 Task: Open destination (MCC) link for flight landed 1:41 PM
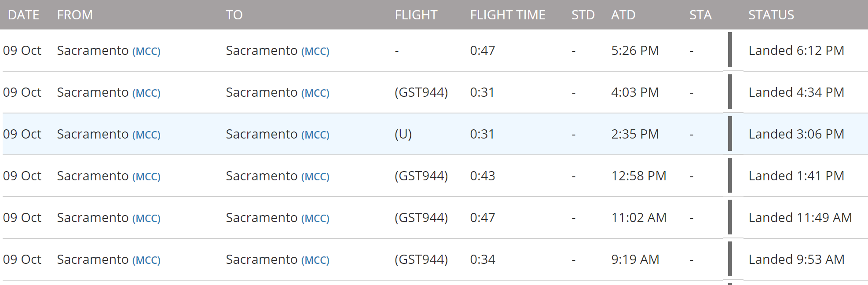click(315, 177)
